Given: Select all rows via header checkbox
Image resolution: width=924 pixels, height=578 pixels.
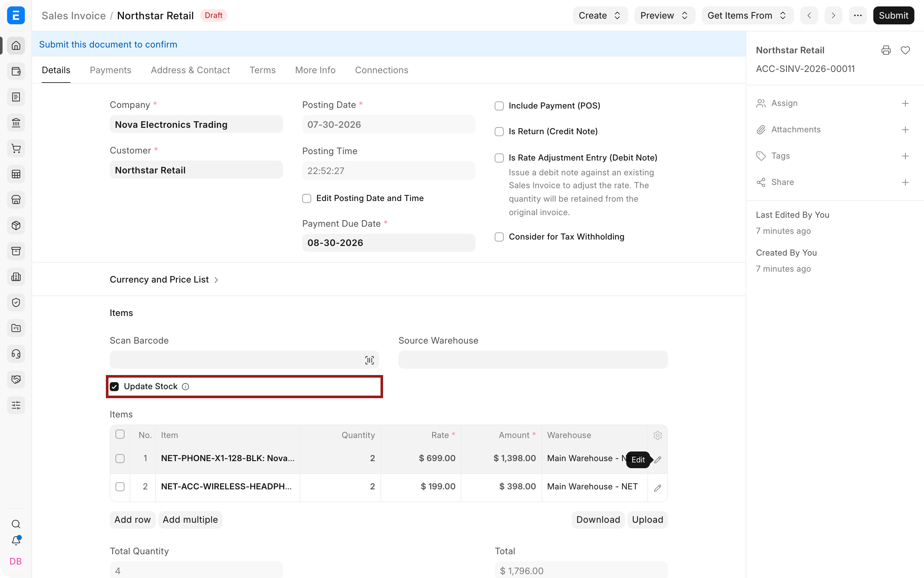Looking at the screenshot, I should 120,434.
